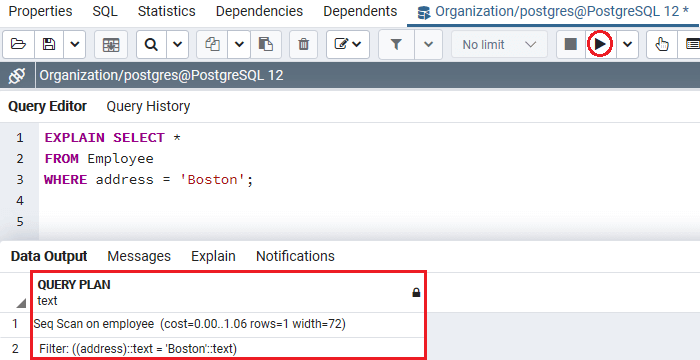Click the Find magnifier icon
This screenshot has height=360, width=700.
(x=151, y=44)
